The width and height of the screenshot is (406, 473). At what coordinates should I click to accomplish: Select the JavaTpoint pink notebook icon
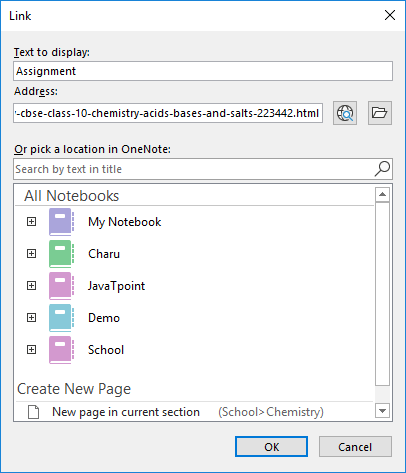tap(62, 286)
